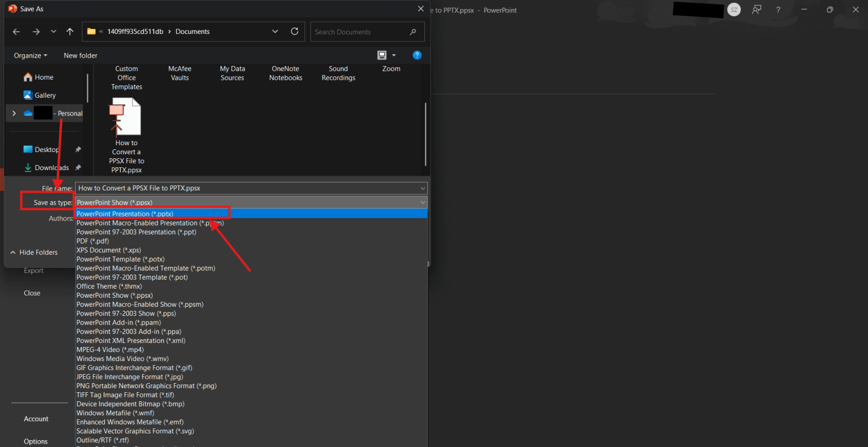Select Close in the PowerPoint backstage menu

[32, 293]
